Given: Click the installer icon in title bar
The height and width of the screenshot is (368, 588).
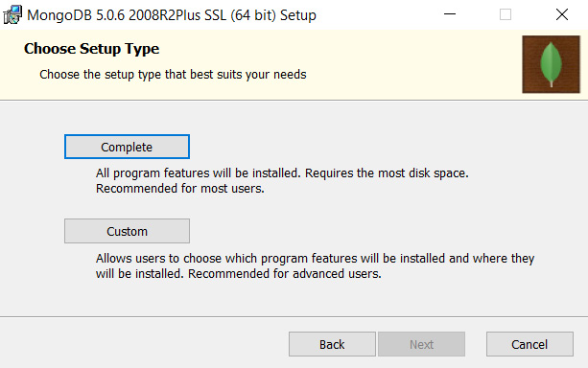Looking at the screenshot, I should [12, 15].
